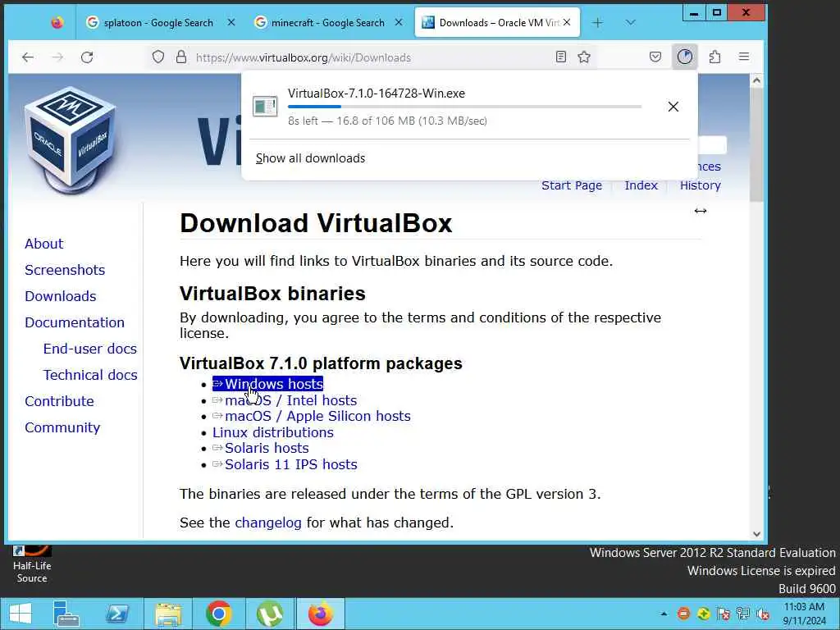Open site security padlock info
Viewport: 840px width, 630px height.
[181, 57]
